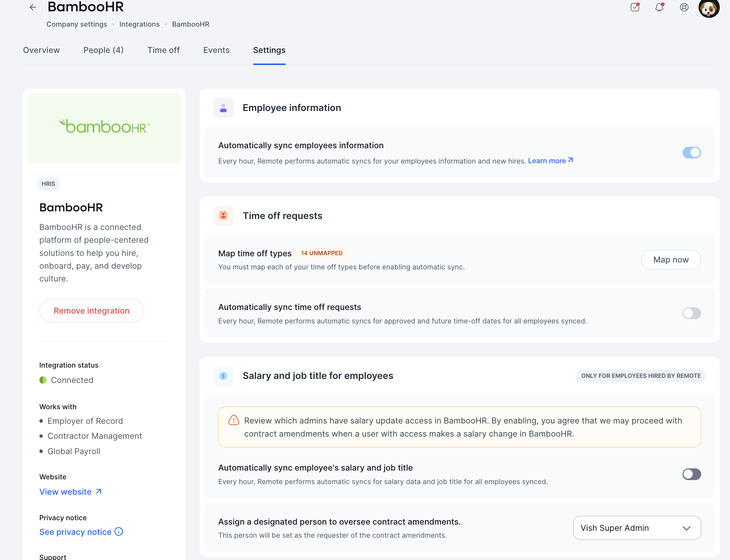Image resolution: width=730 pixels, height=560 pixels.
Task: Click the green Connected status indicator
Action: [43, 380]
